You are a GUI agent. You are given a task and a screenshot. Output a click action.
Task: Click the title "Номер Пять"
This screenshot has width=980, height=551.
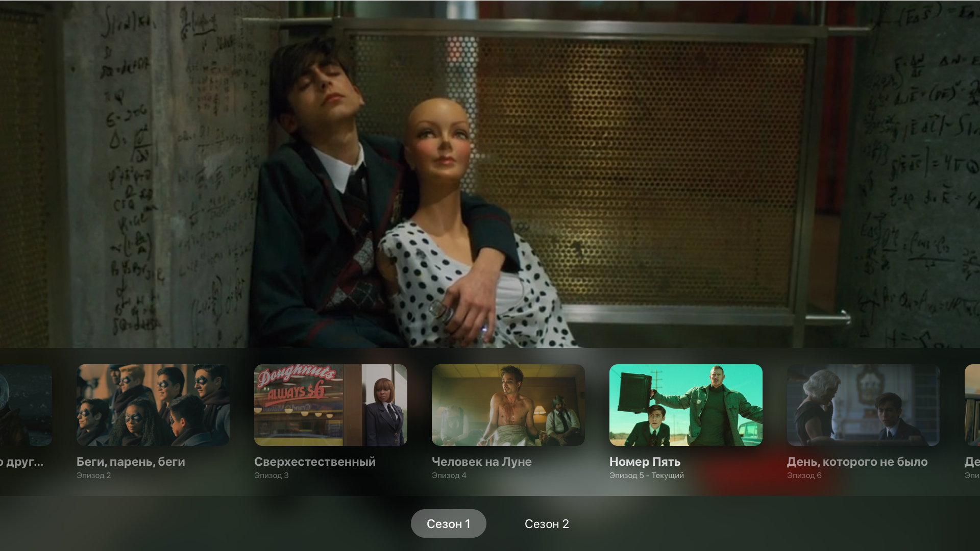(645, 462)
